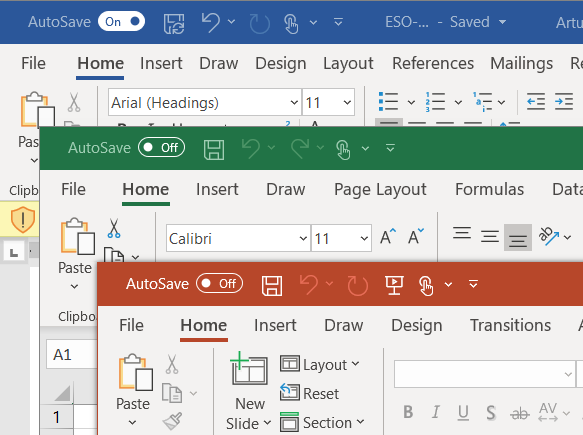Turn off AutoSave in Word
Image resolution: width=583 pixels, height=435 pixels.
[121, 22]
